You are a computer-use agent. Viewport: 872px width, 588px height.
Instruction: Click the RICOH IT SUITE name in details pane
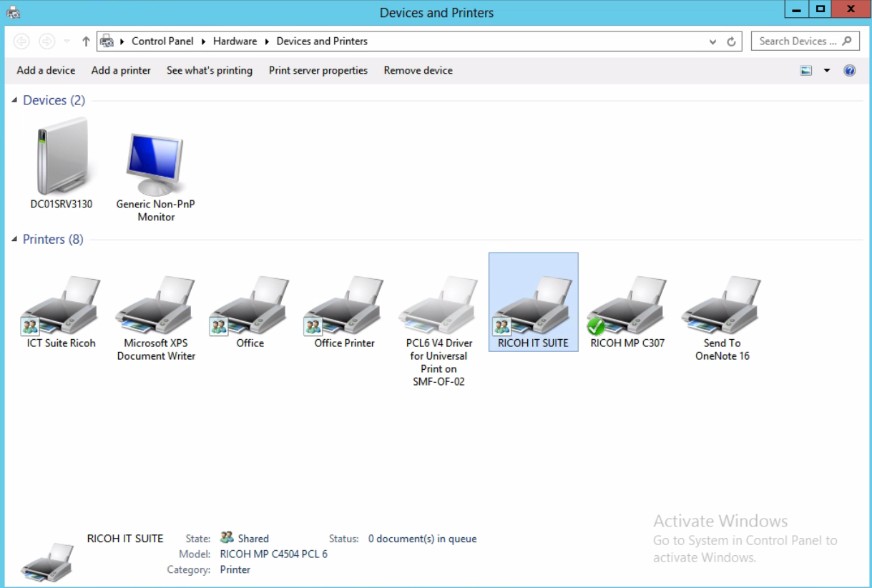[x=125, y=539]
